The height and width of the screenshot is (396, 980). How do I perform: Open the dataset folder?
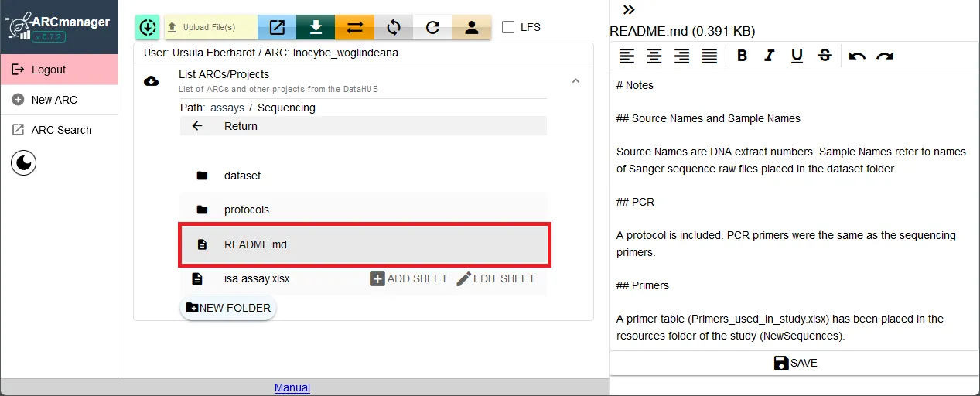coord(242,176)
